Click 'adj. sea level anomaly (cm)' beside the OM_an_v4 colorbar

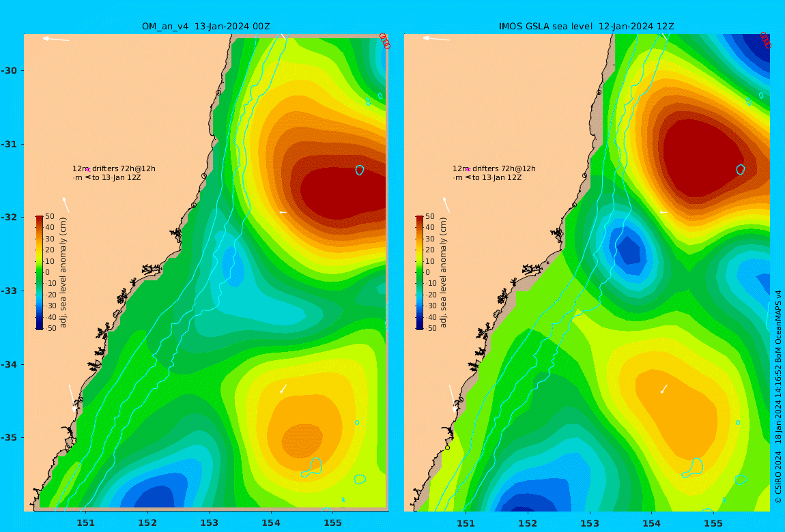[x=63, y=273]
